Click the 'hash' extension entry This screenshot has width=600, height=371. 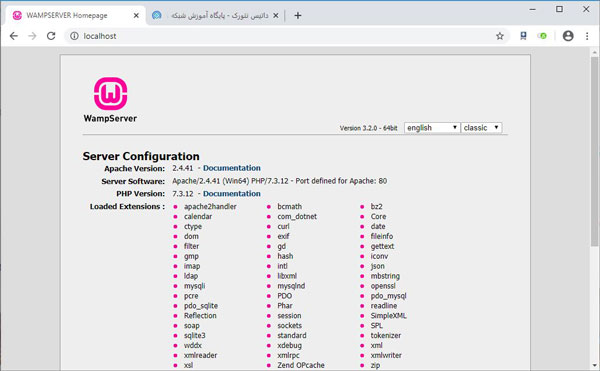(x=285, y=256)
